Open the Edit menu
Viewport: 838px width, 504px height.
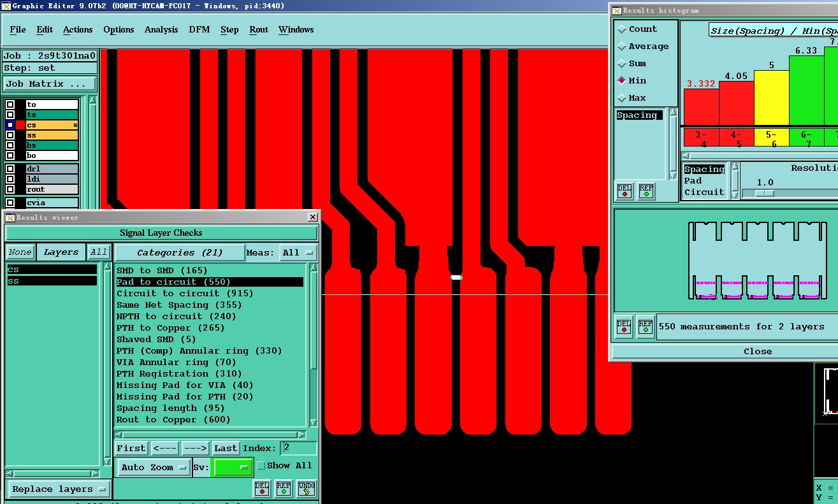coord(45,29)
